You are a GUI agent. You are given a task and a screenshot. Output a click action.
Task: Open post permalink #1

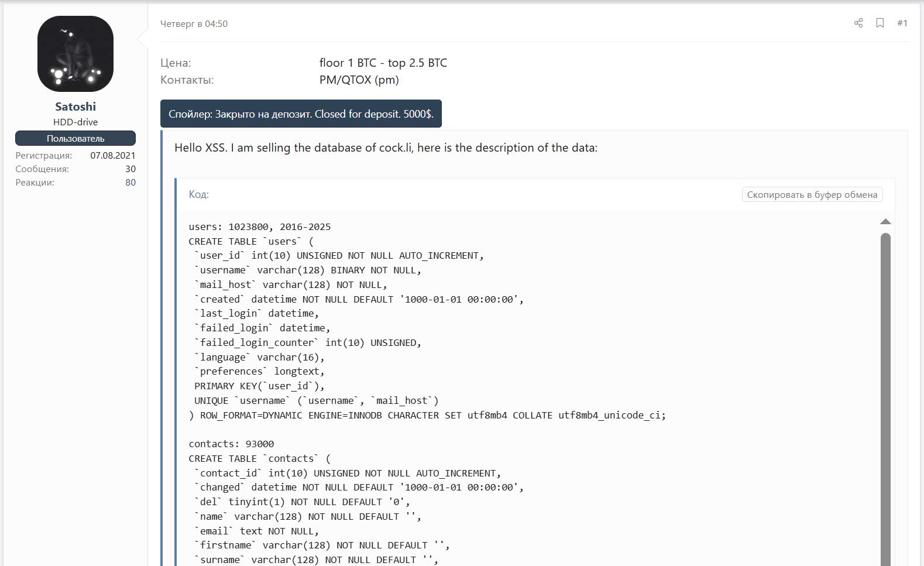pos(902,23)
